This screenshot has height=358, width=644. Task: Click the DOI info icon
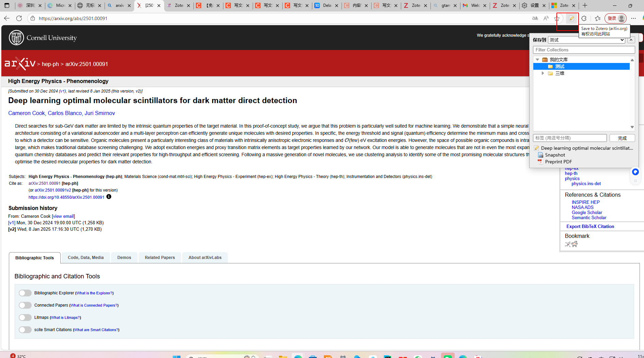(109, 197)
